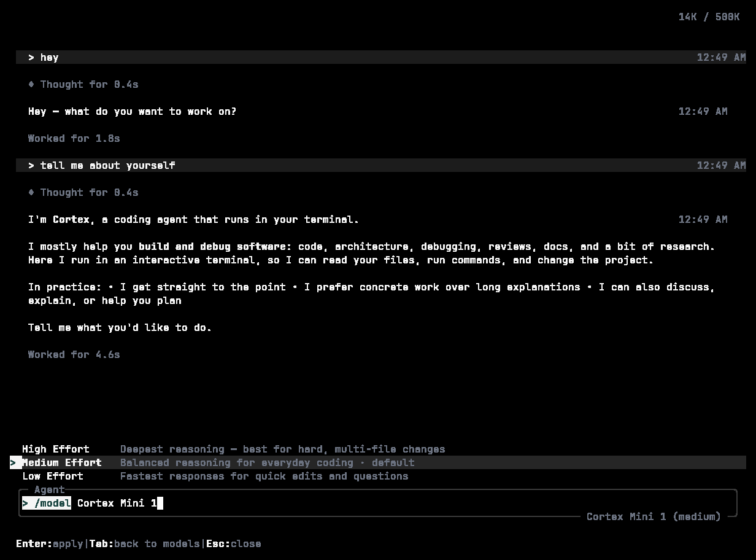Viewport: 756px width, 560px height.
Task: Select the Medium Effort option
Action: (x=378, y=462)
